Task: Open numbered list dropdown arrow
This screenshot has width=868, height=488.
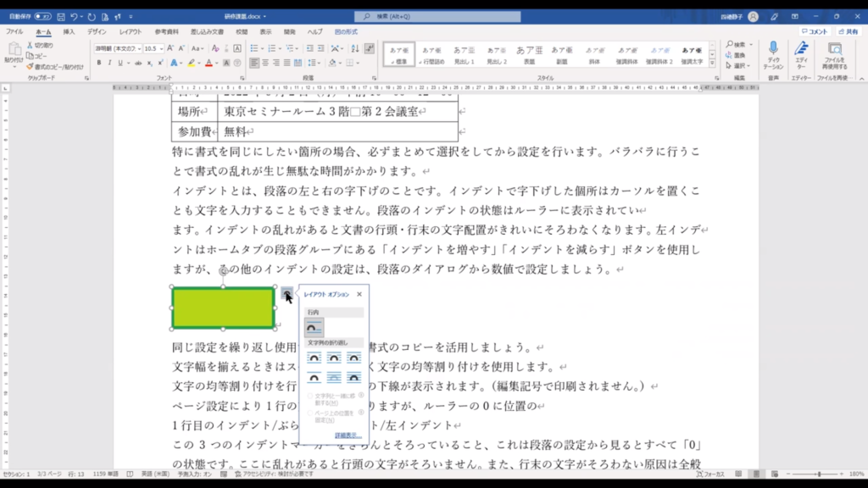Action: (x=280, y=48)
